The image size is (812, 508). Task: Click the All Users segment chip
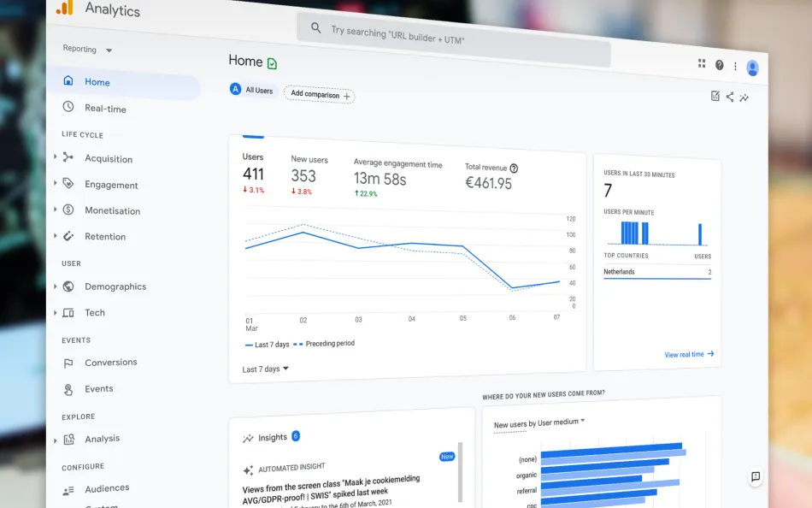point(250,89)
